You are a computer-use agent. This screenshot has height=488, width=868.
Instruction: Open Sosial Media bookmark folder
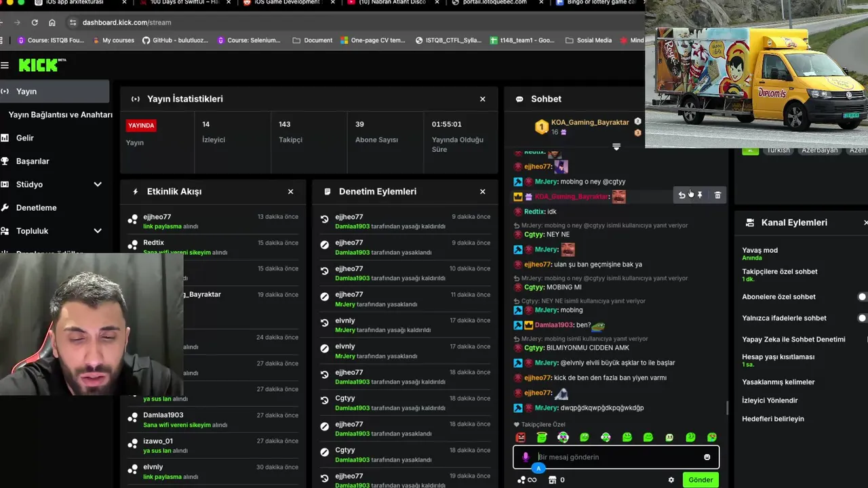[589, 40]
